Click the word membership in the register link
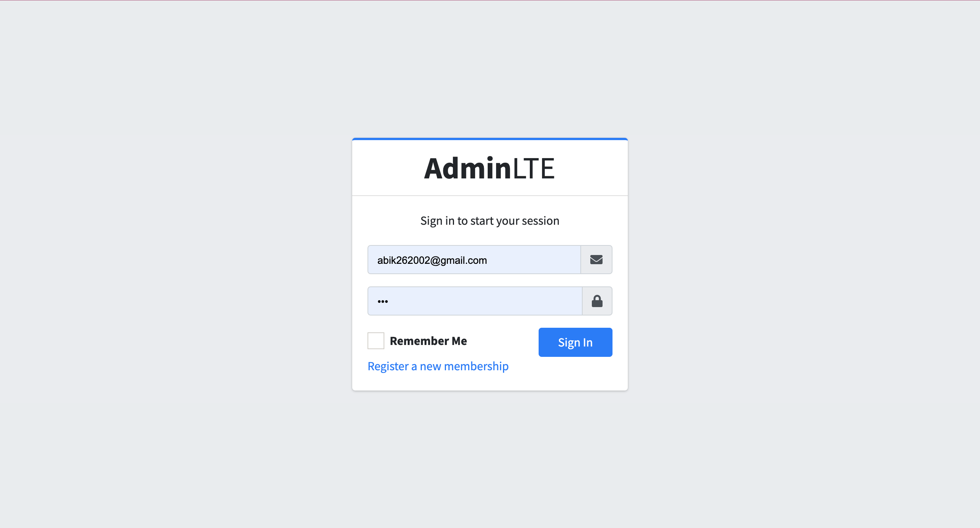 [476, 366]
